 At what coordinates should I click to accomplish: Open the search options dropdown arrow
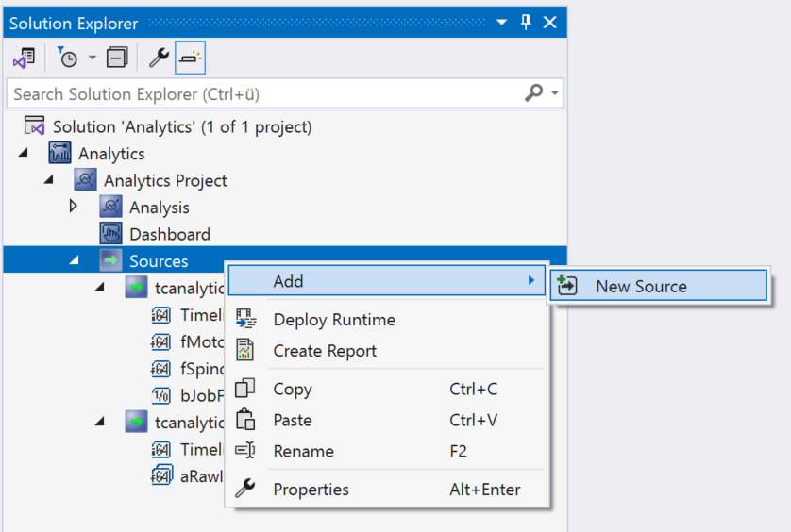pyautogui.click(x=555, y=92)
